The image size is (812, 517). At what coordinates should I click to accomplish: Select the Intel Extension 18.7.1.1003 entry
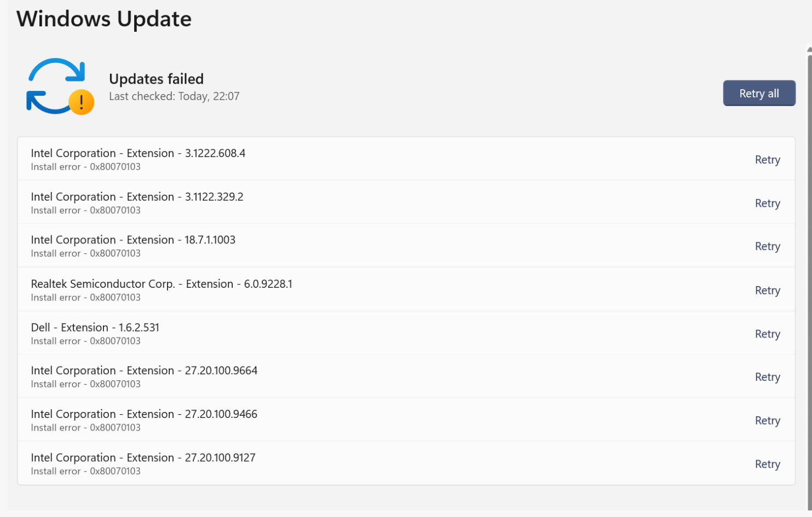click(x=406, y=246)
